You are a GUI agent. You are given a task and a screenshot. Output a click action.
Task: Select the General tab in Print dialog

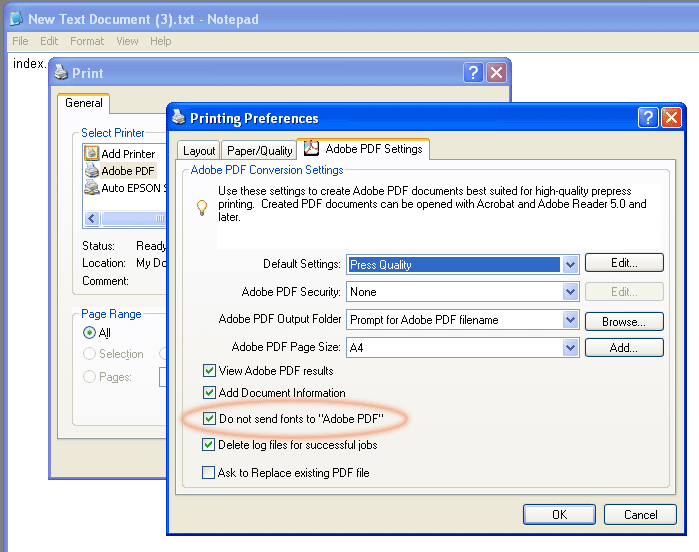tap(83, 103)
